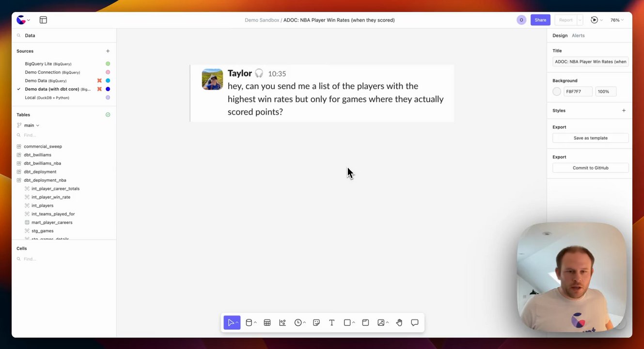The width and height of the screenshot is (644, 349).
Task: Insert a table cell from bottom toolbar
Action: (267, 323)
